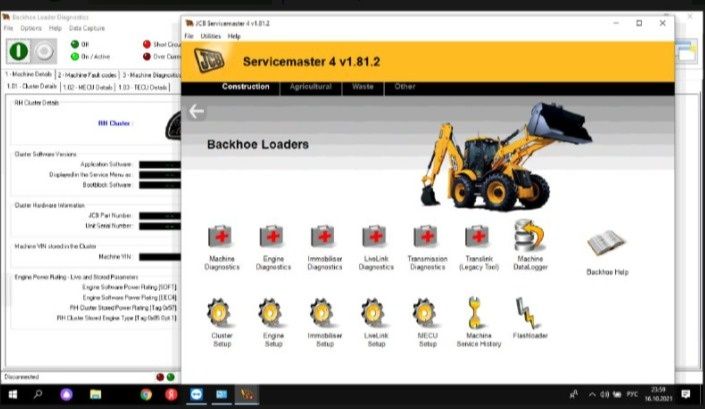Open Cluster Setup
The image size is (705, 409).
221,322
